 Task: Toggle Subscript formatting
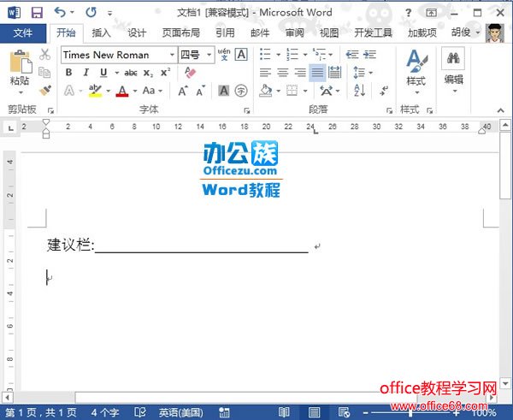(148, 73)
